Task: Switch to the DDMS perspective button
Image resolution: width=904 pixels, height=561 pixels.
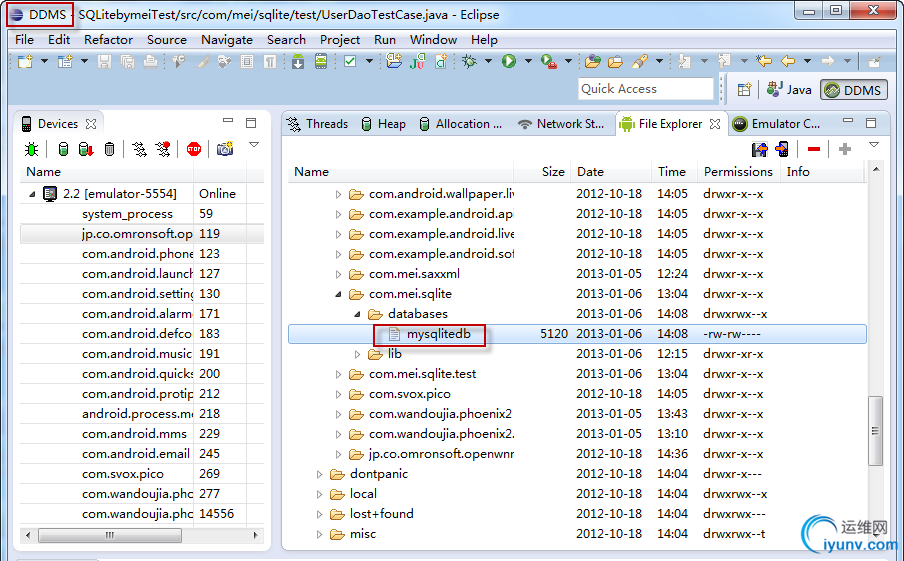Action: click(854, 90)
